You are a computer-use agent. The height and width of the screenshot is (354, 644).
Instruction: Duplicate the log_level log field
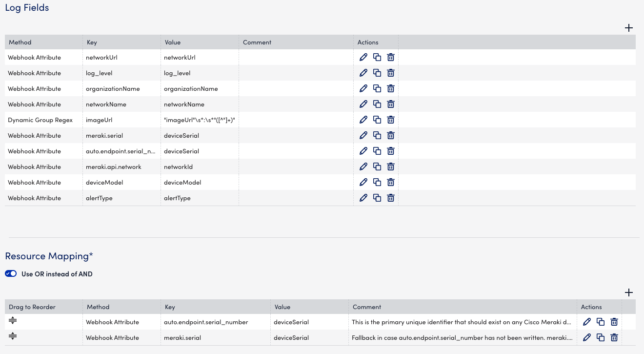coord(377,73)
